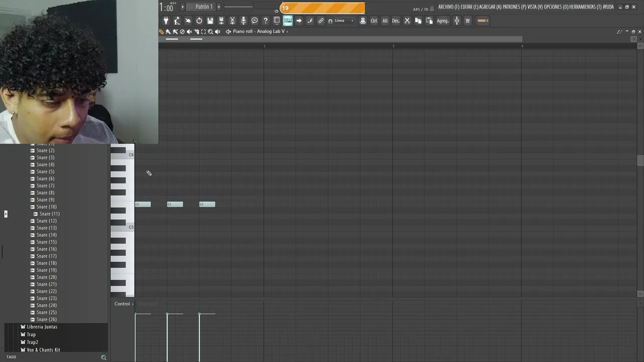The width and height of the screenshot is (644, 362).
Task: Click timeline bar marker 3
Action: coord(393,46)
